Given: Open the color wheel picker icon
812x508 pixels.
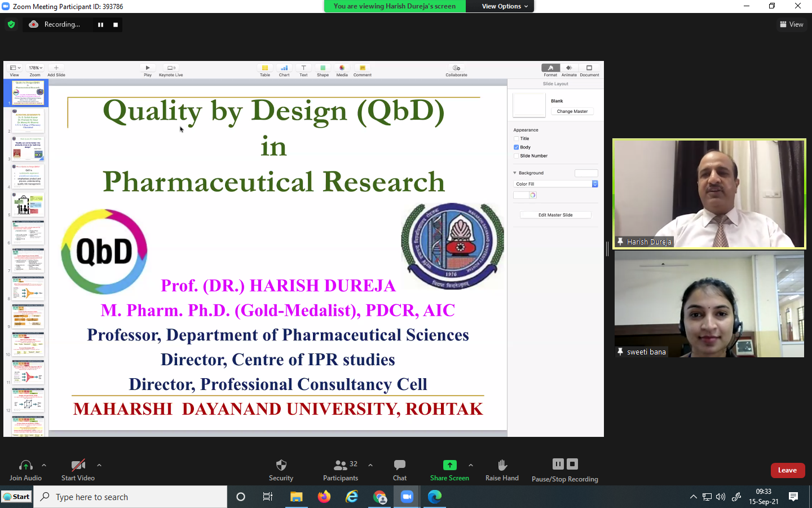Looking at the screenshot, I should pos(533,195).
